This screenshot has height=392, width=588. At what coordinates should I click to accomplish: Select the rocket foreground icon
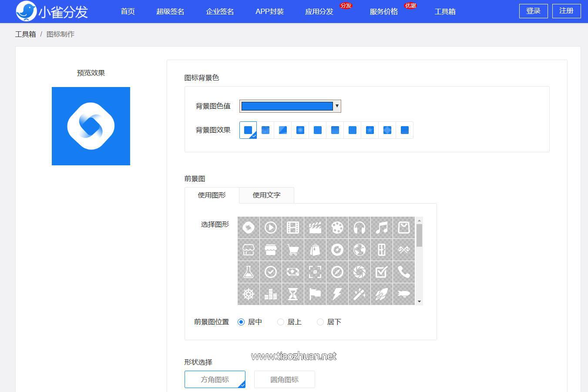coord(382,294)
